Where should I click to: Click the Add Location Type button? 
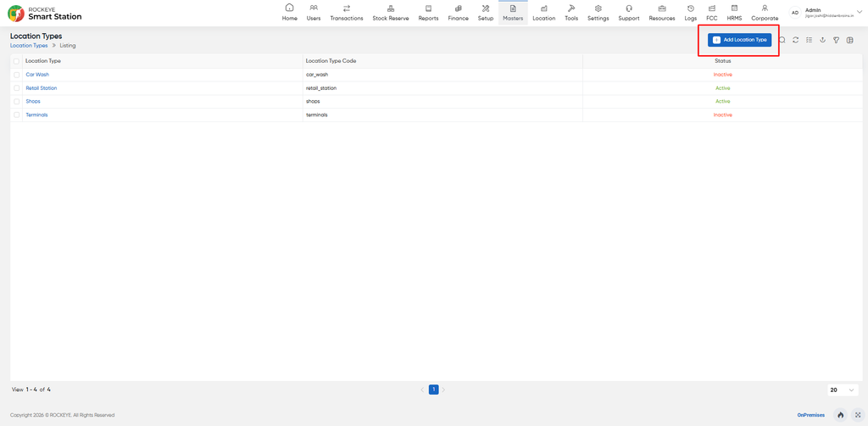click(x=739, y=40)
